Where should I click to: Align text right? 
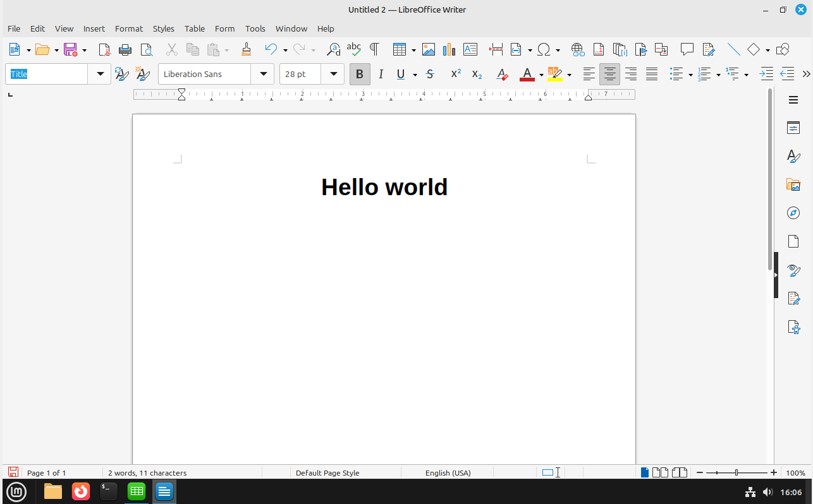coord(631,74)
